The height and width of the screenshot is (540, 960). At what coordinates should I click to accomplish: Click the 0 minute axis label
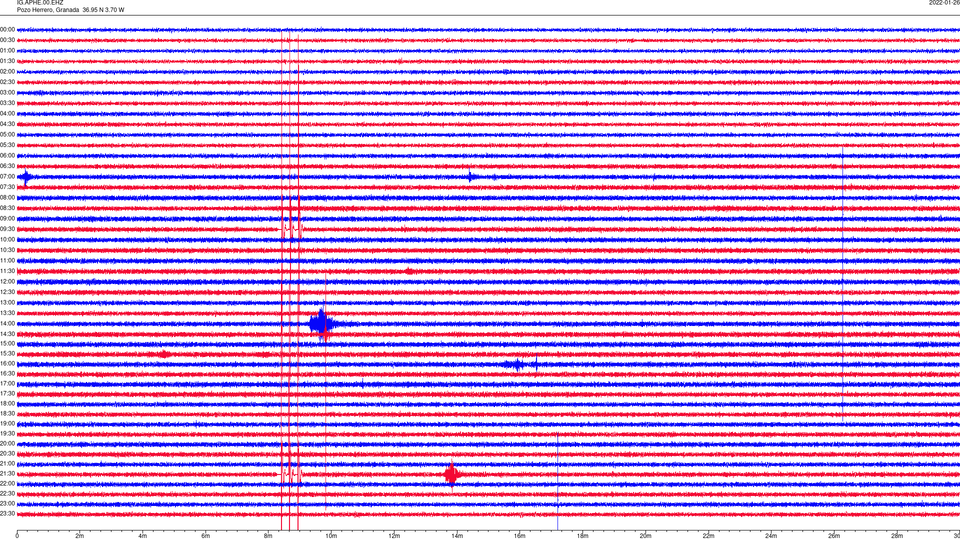click(x=17, y=536)
